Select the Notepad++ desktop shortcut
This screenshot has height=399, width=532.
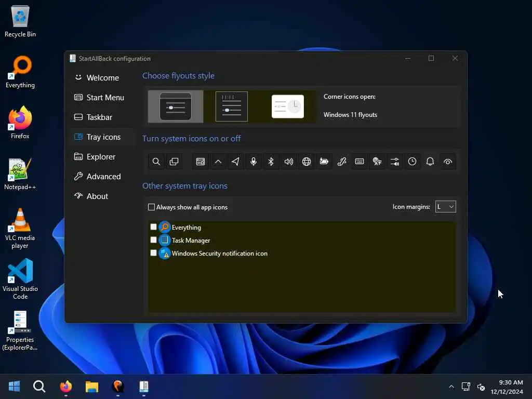click(x=20, y=174)
